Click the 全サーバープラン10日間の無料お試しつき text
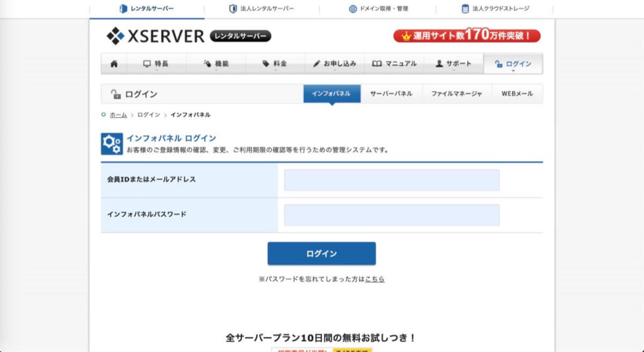 (321, 338)
